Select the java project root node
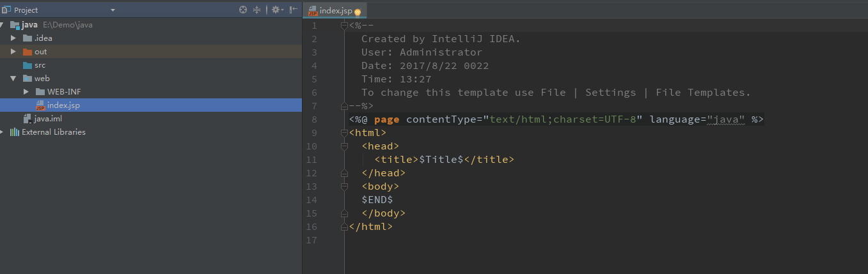The height and width of the screenshot is (274, 868). 29,25
